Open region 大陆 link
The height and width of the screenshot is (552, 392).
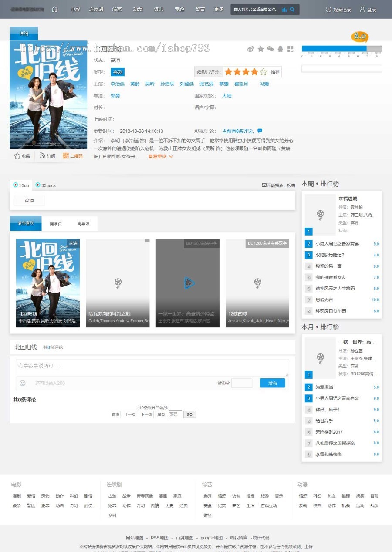click(x=226, y=95)
